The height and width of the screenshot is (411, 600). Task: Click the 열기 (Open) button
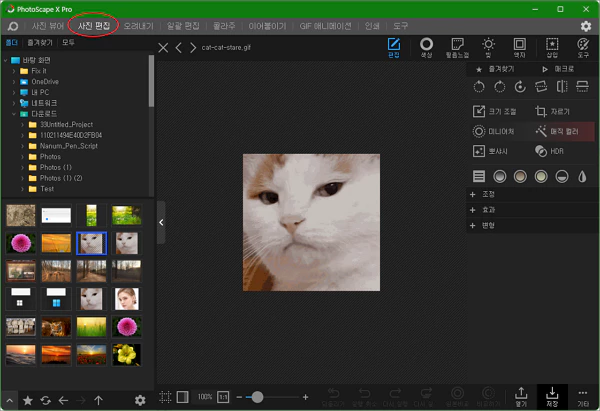[x=521, y=397]
